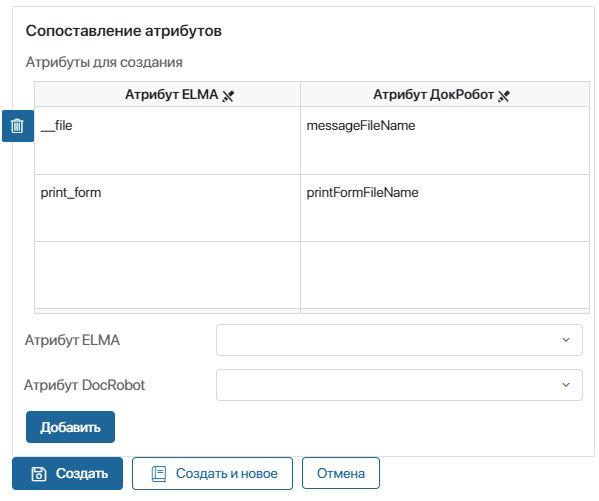Viewport: 599px width, 501px height.
Task: Click the empty third row ELMA cell
Action: 167,275
